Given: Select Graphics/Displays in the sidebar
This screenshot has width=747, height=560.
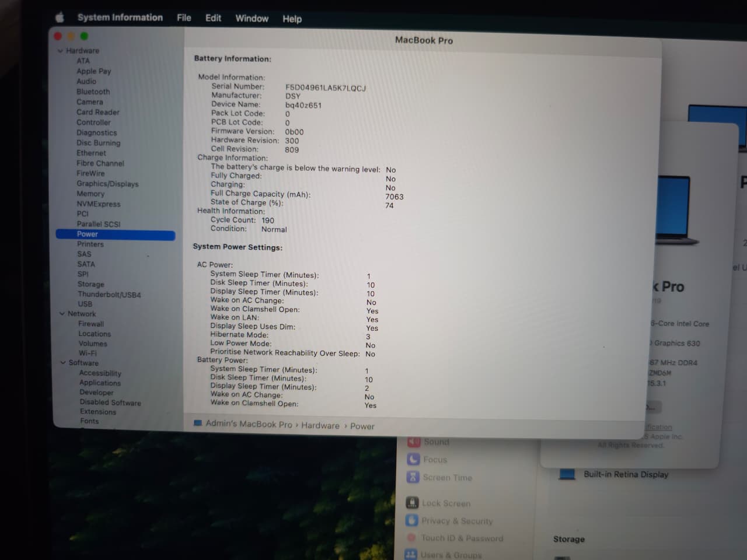Looking at the screenshot, I should pos(107,184).
